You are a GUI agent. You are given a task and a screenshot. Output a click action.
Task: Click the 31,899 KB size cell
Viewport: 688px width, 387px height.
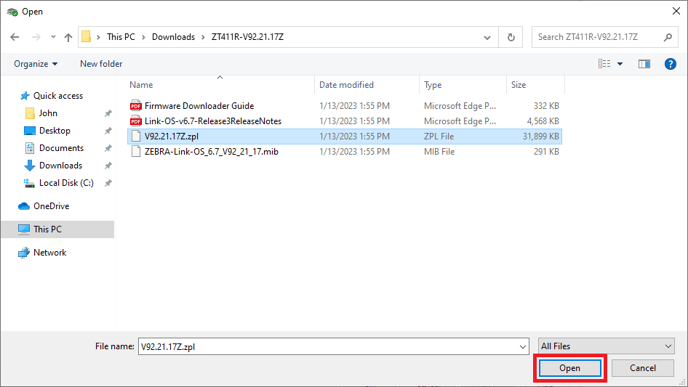point(541,136)
